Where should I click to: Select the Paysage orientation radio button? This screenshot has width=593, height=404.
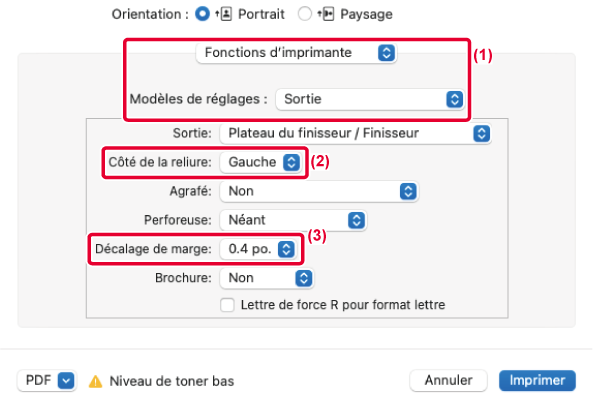[305, 14]
